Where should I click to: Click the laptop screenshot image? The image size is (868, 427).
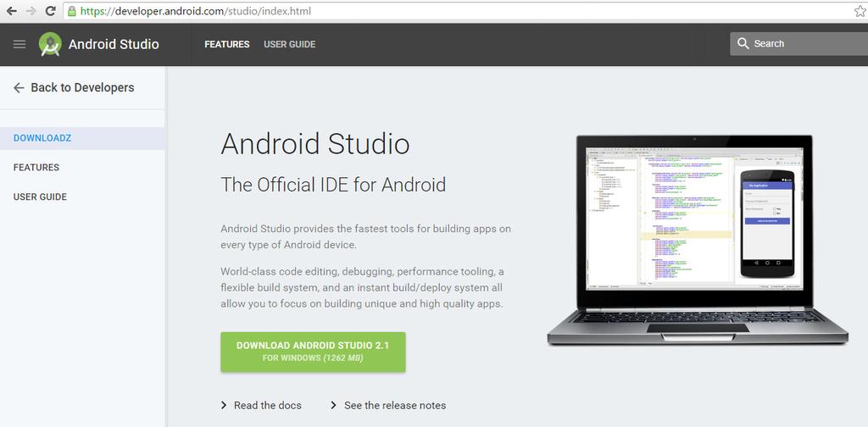point(698,240)
